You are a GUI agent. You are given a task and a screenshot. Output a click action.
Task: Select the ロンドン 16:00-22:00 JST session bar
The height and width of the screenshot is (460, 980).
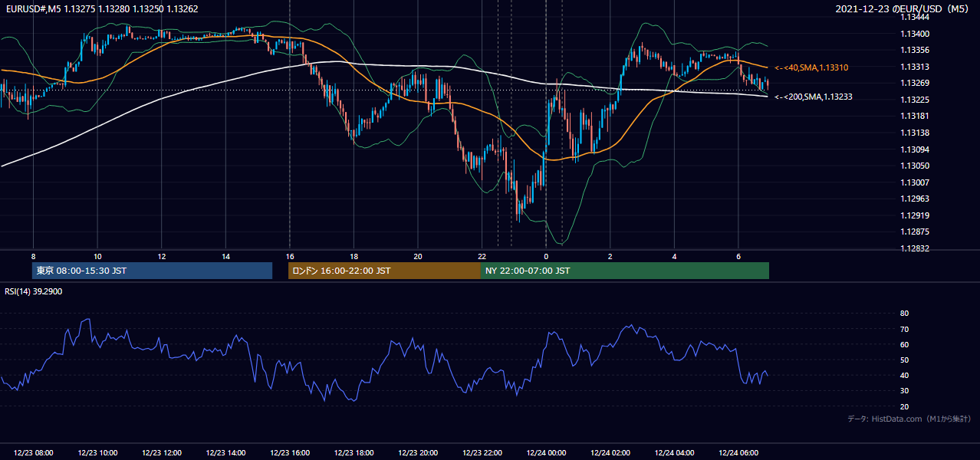pos(384,271)
